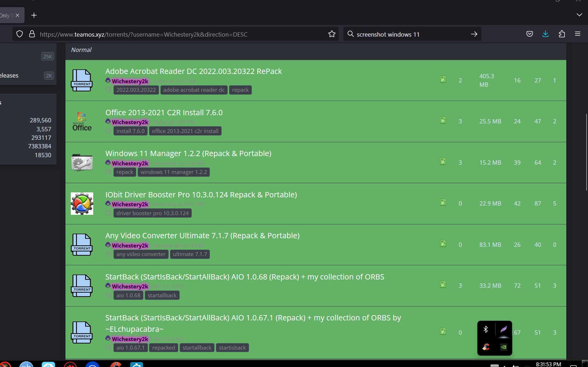588x367 pixels.
Task: Click NVIDIA icon in tray overflow
Action: point(504,347)
